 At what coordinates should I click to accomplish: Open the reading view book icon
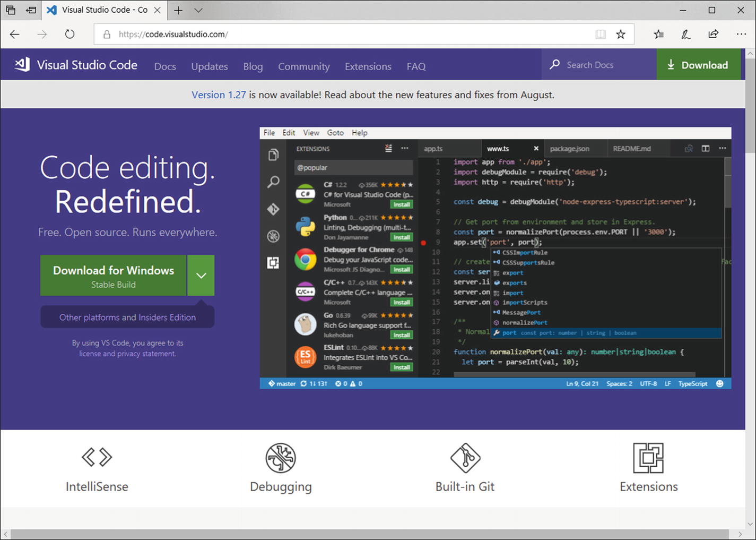(601, 35)
